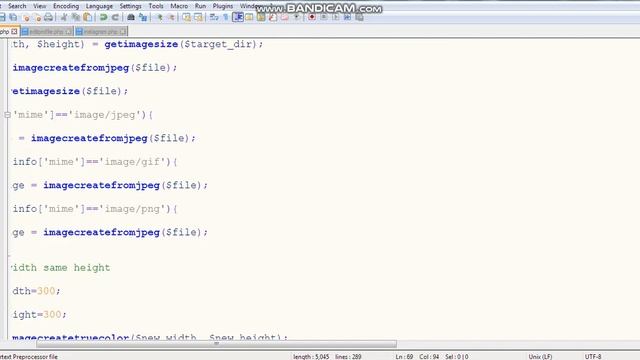This screenshot has height=360, width=640.
Task: Click 'Col : 94' status bar entry
Action: [x=429, y=357]
